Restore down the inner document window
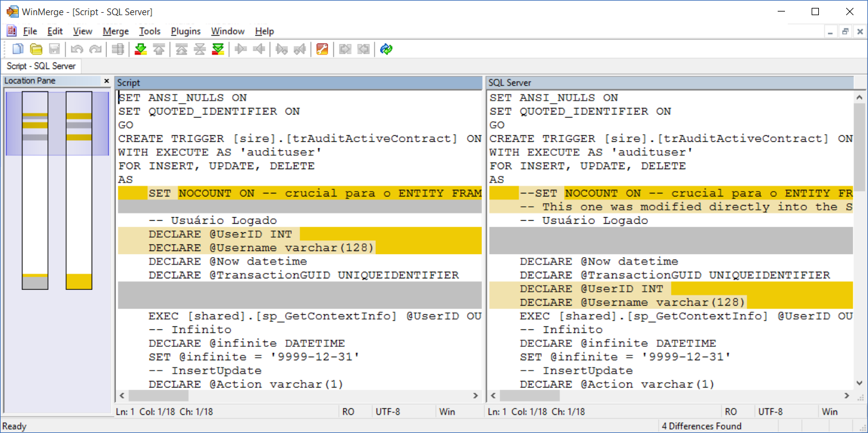Image resolution: width=868 pixels, height=433 pixels. (844, 32)
